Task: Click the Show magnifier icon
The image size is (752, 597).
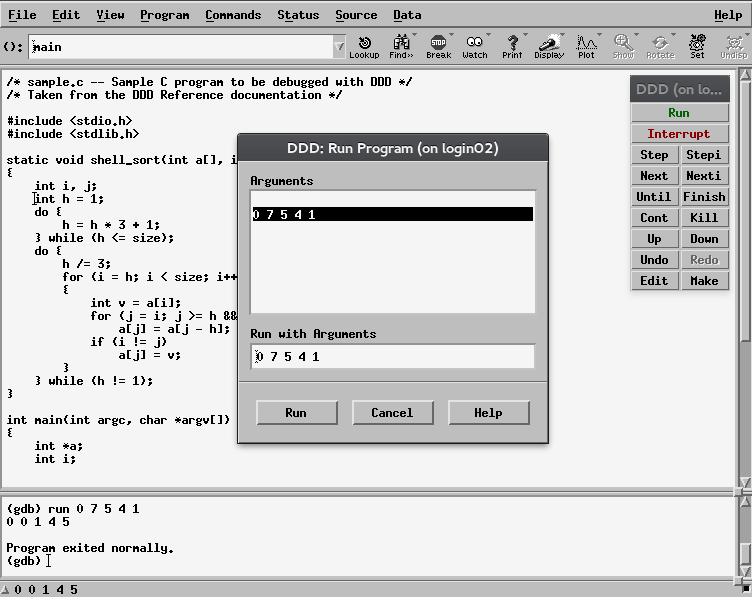Action: click(623, 47)
